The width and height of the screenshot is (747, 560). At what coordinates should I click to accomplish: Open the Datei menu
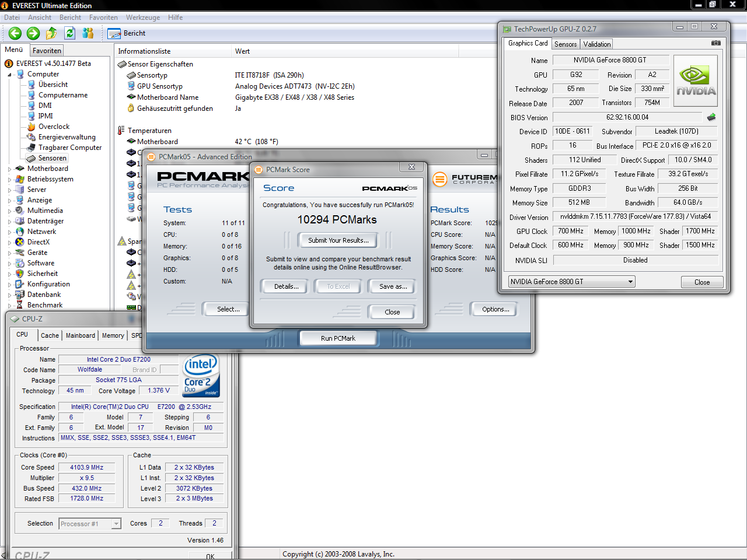coord(12,17)
